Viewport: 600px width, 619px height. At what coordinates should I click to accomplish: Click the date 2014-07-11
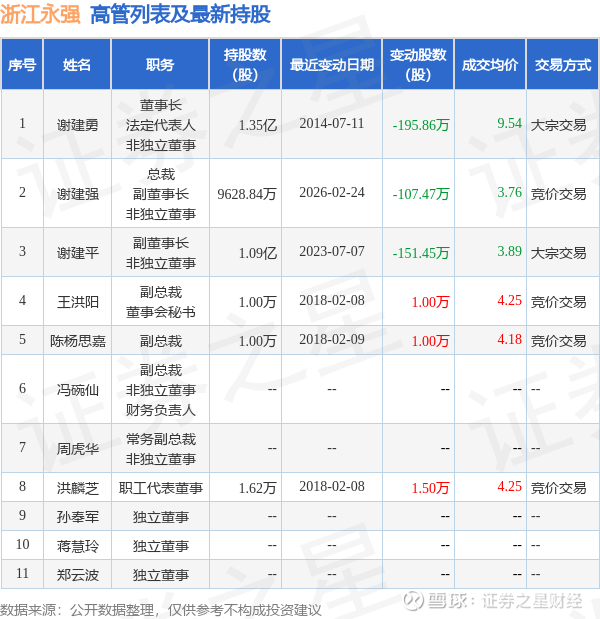332,123
